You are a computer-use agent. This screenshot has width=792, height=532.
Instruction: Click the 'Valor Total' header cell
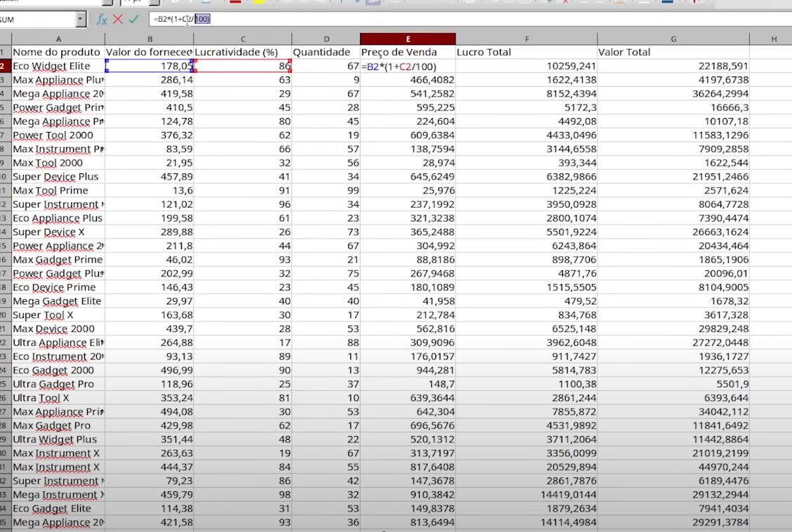[673, 52]
